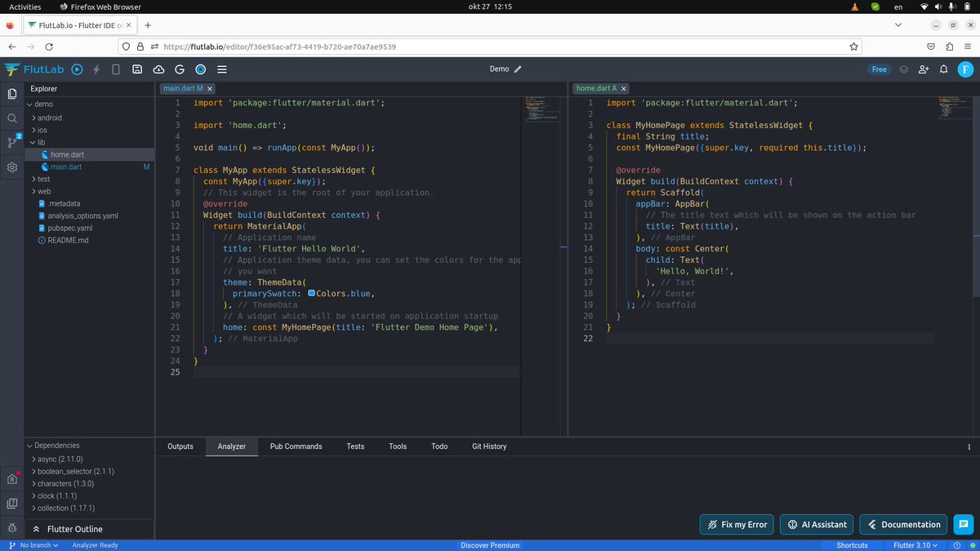
Task: Expand the Flutter Outline panel
Action: point(89,529)
